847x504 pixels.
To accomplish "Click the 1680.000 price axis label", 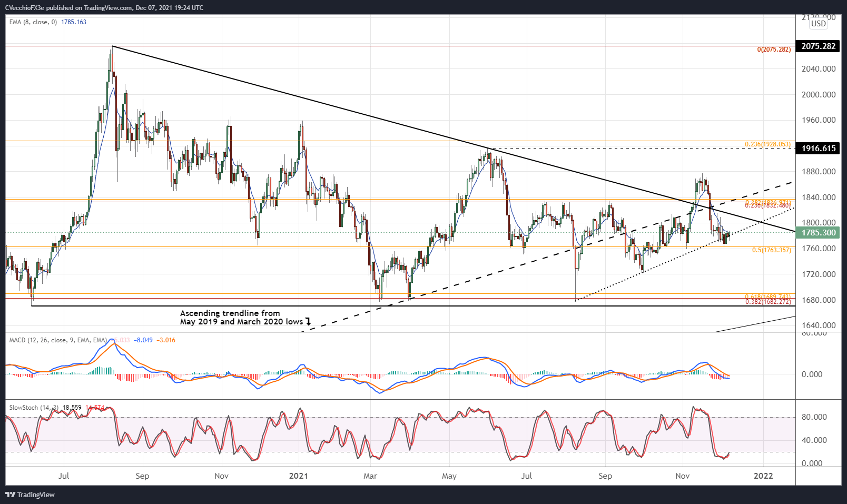I will [819, 300].
